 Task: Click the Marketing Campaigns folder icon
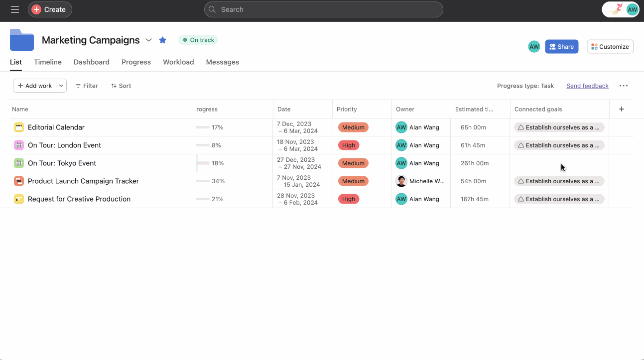(22, 40)
